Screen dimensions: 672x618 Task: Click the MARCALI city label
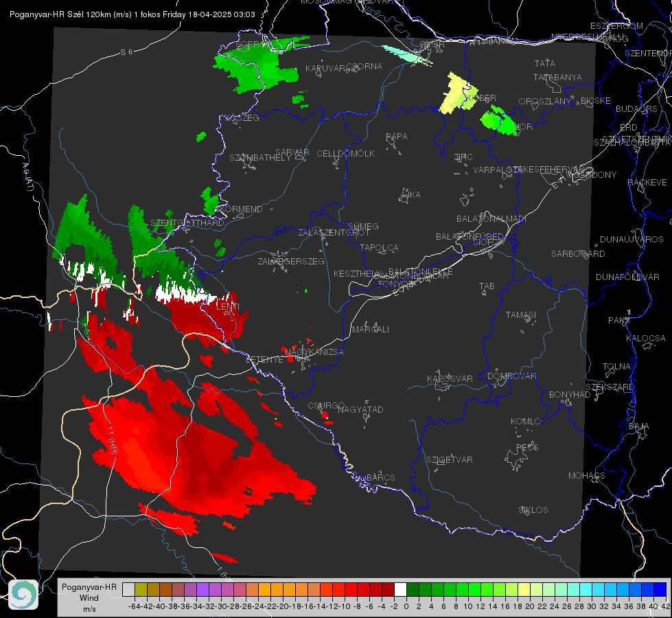(x=371, y=330)
